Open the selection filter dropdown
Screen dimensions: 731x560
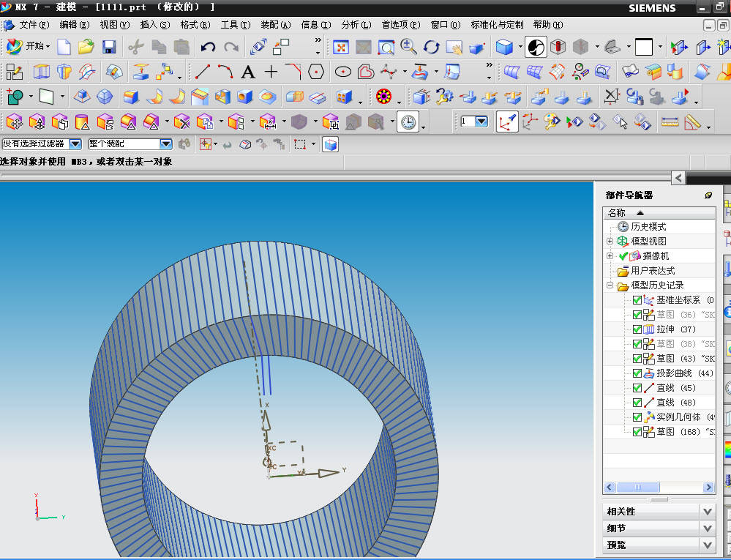[75, 144]
